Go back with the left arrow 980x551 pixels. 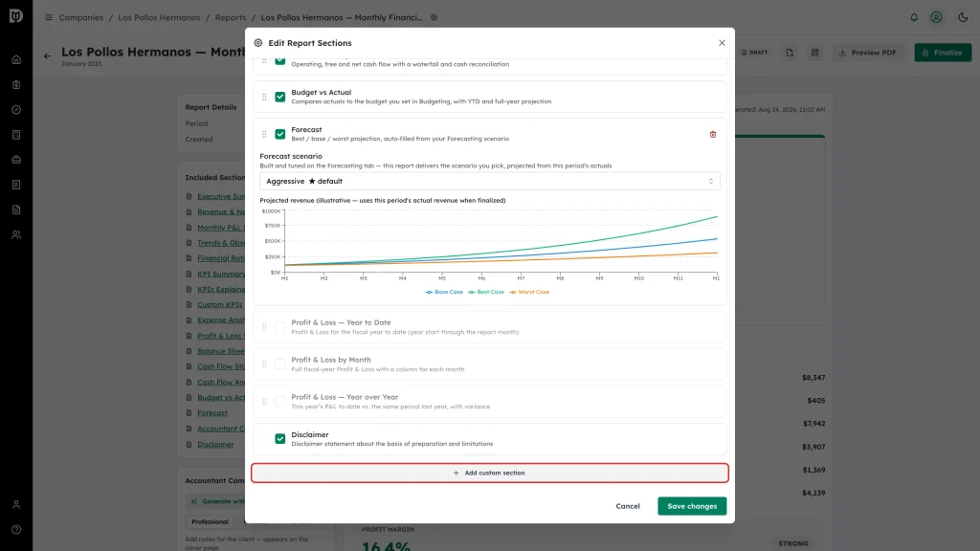coord(48,56)
